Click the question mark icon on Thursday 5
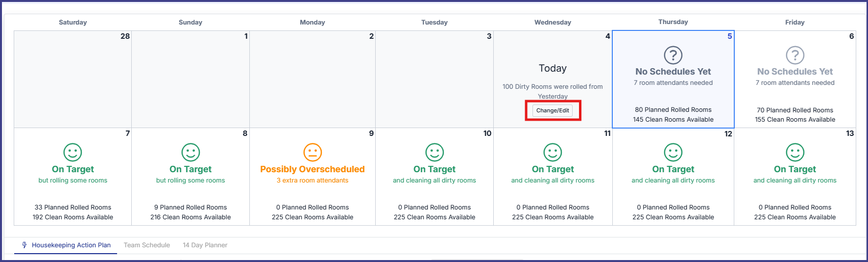Screen dimensions: 868x262 point(673,55)
